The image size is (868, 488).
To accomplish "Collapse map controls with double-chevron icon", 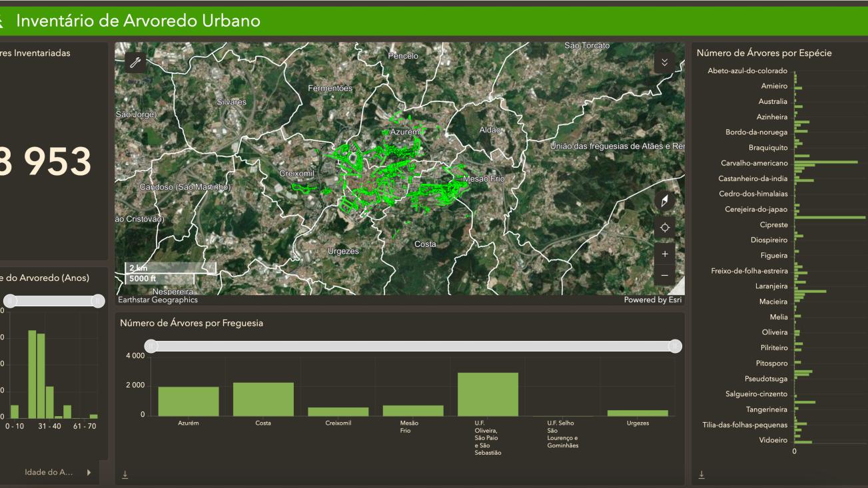I will tap(664, 63).
